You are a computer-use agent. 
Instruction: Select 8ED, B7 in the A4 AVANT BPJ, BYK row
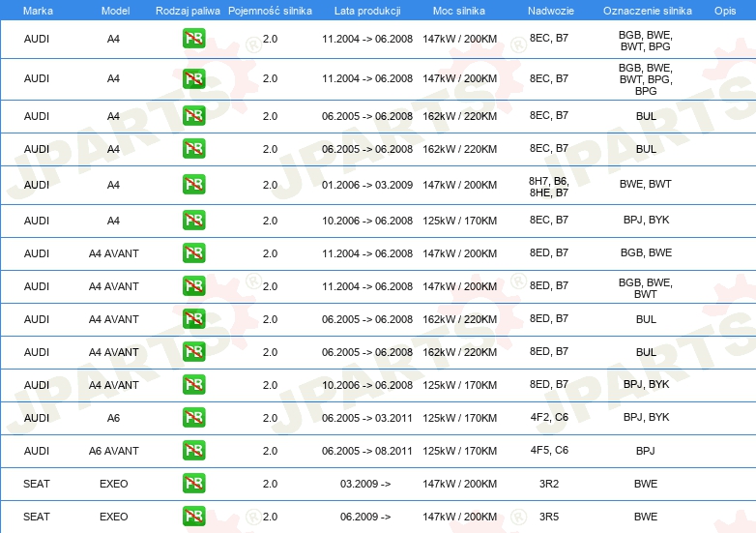[x=549, y=384]
